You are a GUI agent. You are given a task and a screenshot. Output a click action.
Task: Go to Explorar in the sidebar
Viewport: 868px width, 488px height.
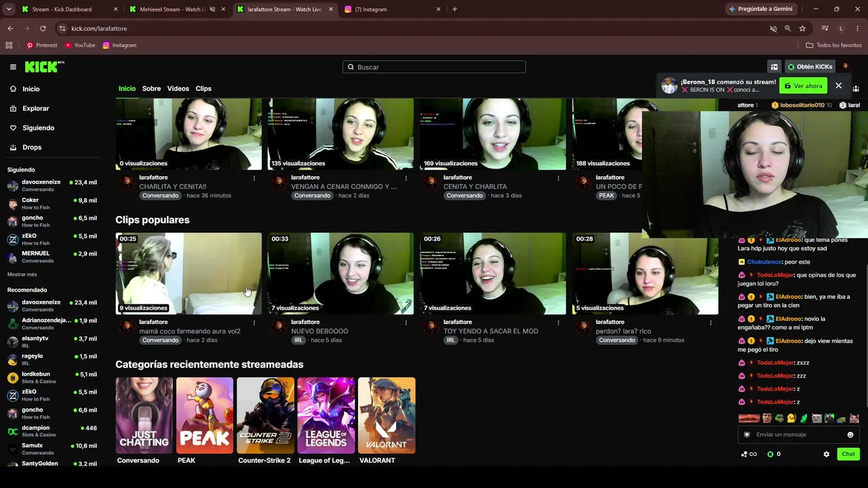[30, 108]
